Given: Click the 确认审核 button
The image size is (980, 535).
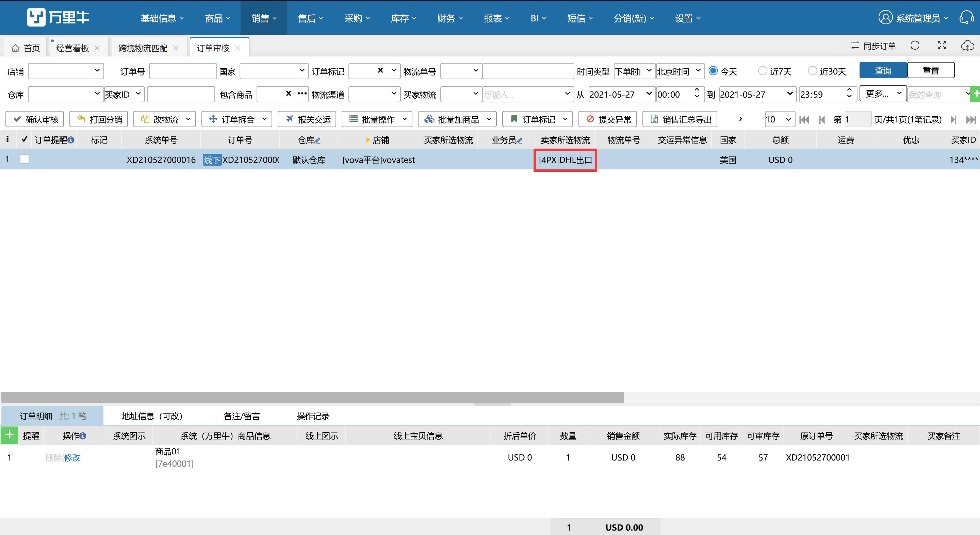Looking at the screenshot, I should point(35,119).
